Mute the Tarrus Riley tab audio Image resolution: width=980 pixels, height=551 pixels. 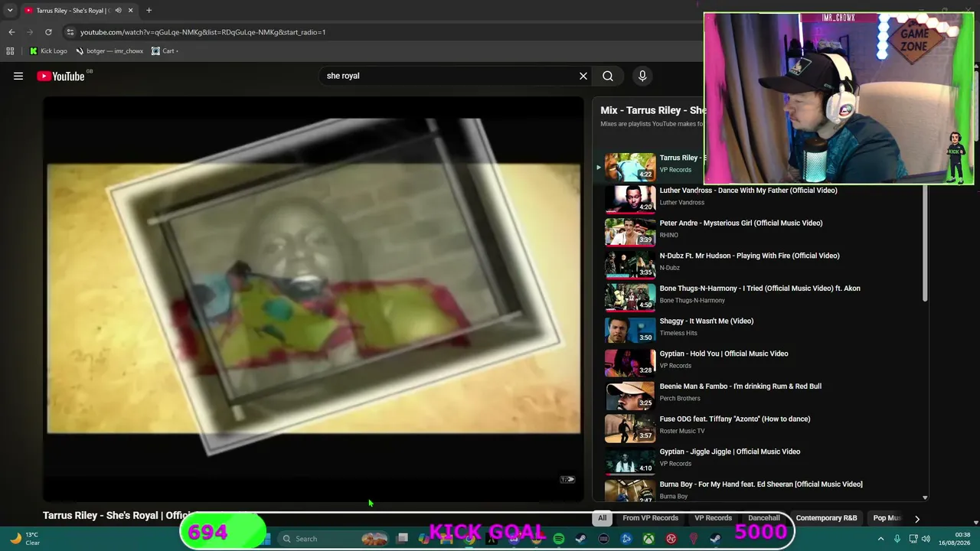(118, 11)
